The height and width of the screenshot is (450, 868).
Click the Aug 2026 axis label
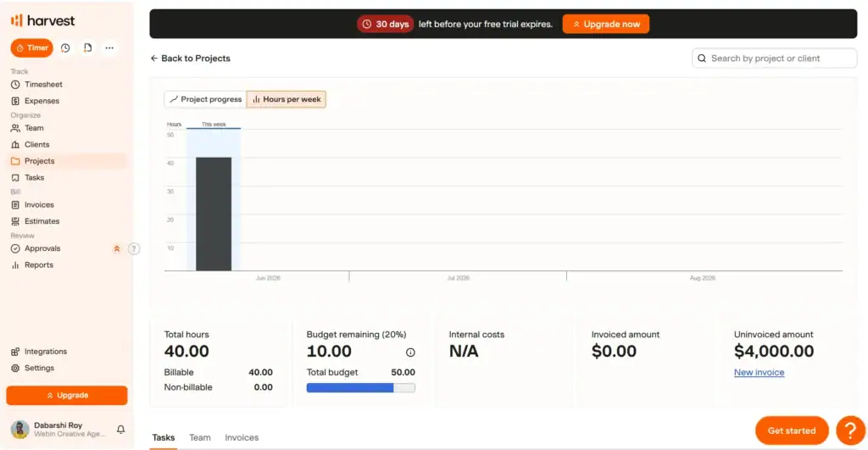(x=702, y=278)
